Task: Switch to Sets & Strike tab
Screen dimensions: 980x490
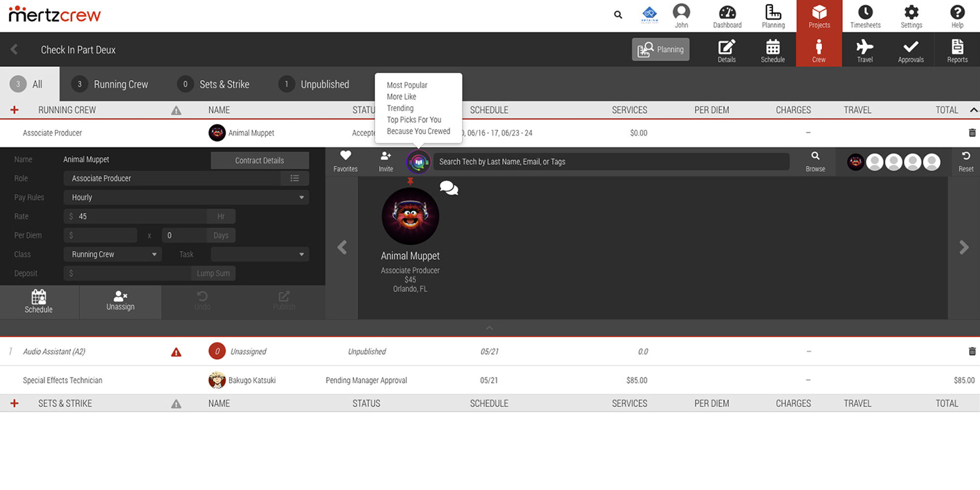Action: coord(213,84)
